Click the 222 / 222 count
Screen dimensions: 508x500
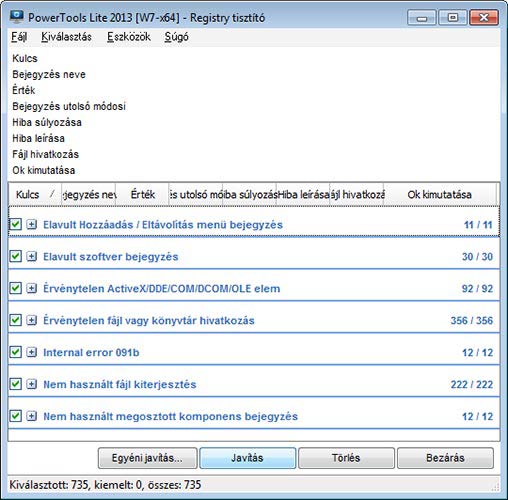pyautogui.click(x=472, y=385)
